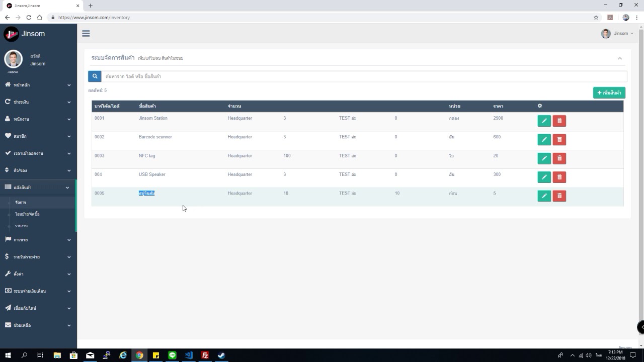
Task: Focus the product search input field
Action: click(364, 76)
